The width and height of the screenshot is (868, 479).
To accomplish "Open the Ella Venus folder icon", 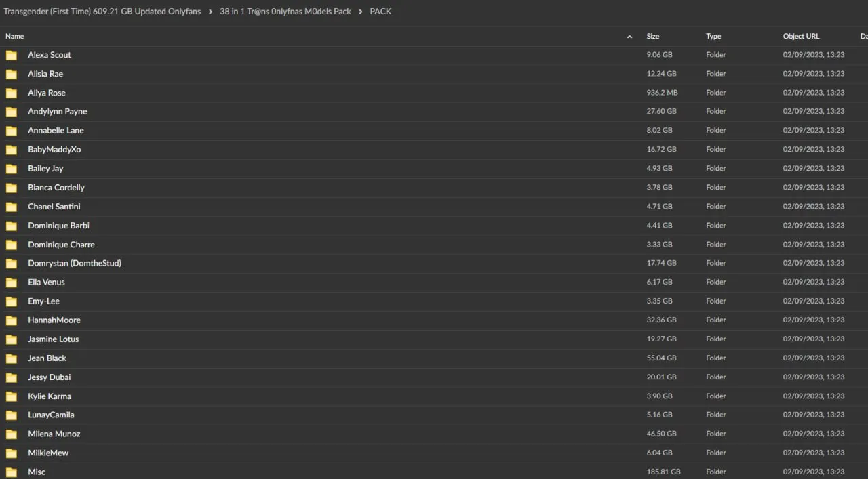I will coord(11,283).
